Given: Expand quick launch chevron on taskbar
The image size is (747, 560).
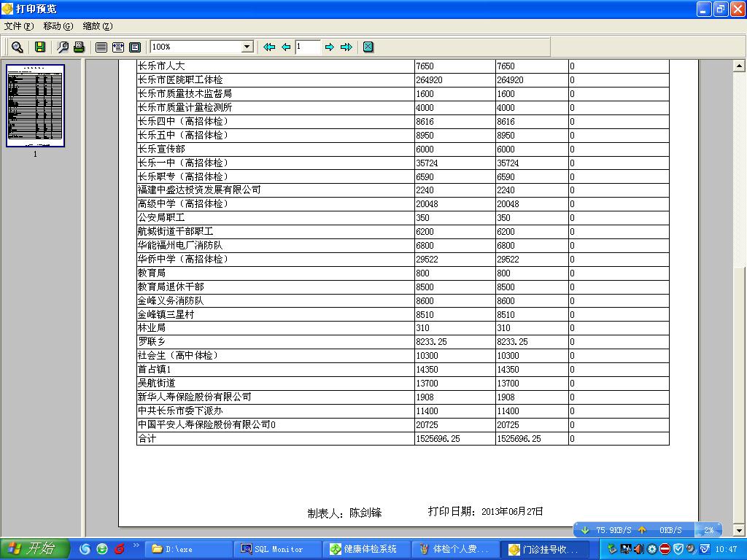Looking at the screenshot, I should click(136, 545).
